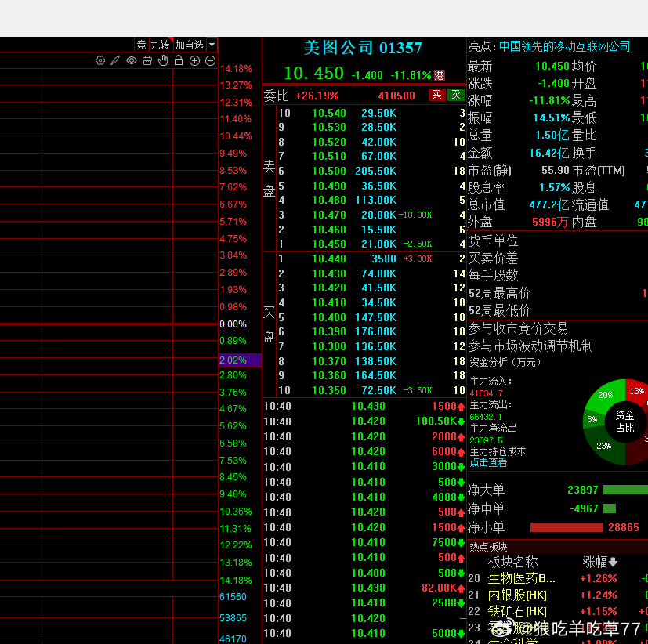
Task: Click the volume axis label 61560
Action: pos(233,597)
